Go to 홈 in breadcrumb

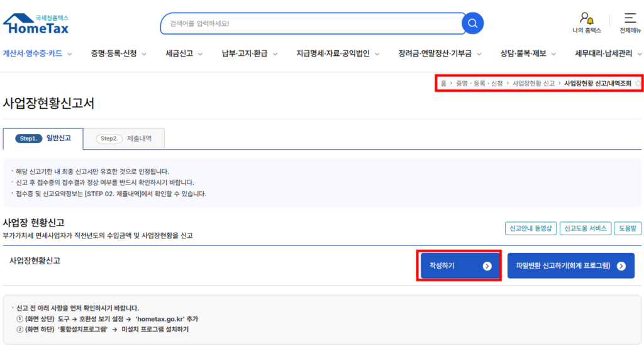point(443,84)
